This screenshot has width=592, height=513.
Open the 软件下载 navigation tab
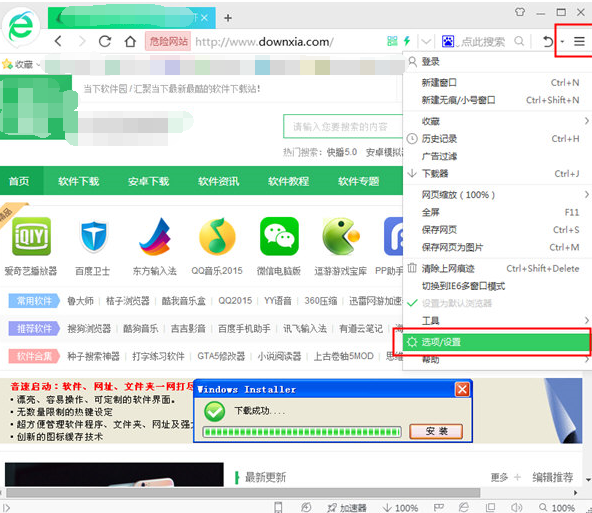click(x=79, y=181)
